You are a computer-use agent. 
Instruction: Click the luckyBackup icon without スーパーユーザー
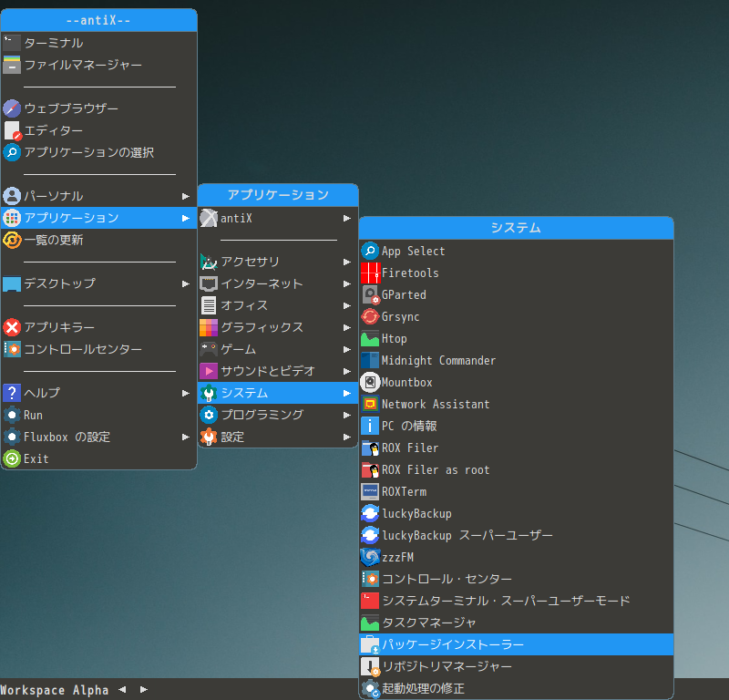(370, 513)
